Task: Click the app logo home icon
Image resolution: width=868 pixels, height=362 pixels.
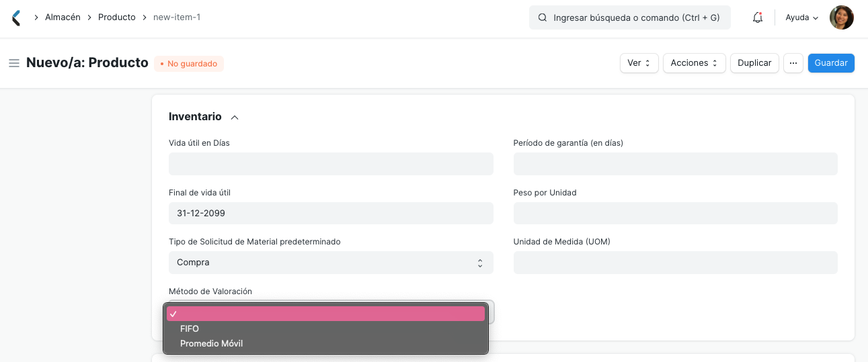Action: point(17,17)
